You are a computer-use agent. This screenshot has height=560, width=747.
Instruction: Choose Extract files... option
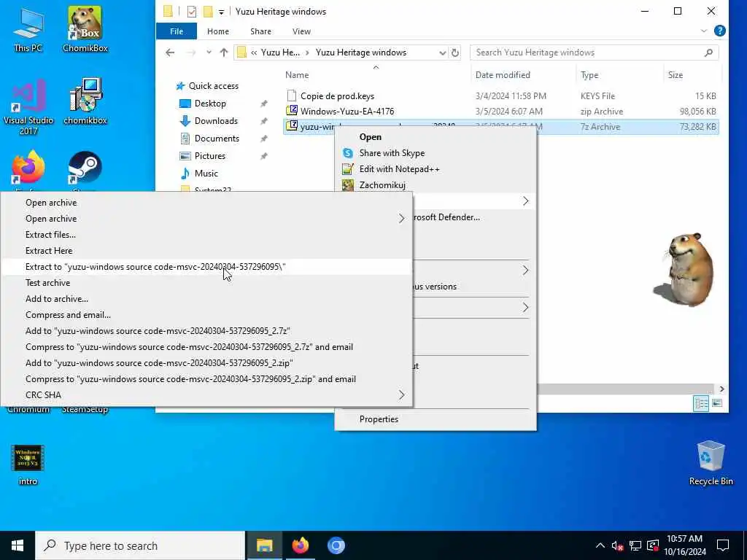click(x=206, y=234)
